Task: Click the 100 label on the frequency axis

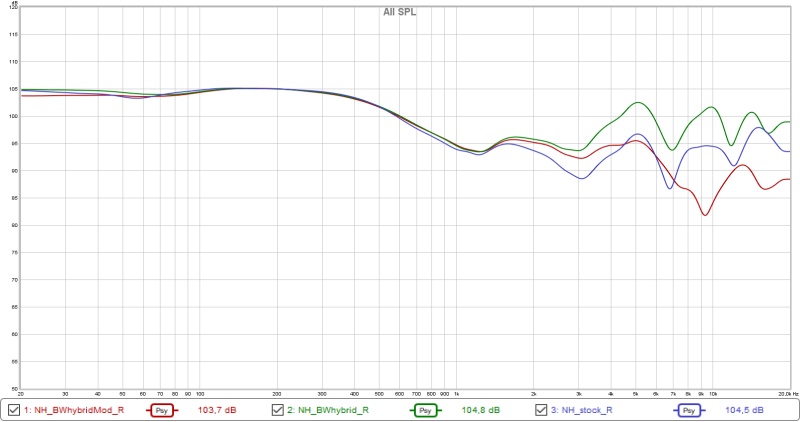Action: 200,395
